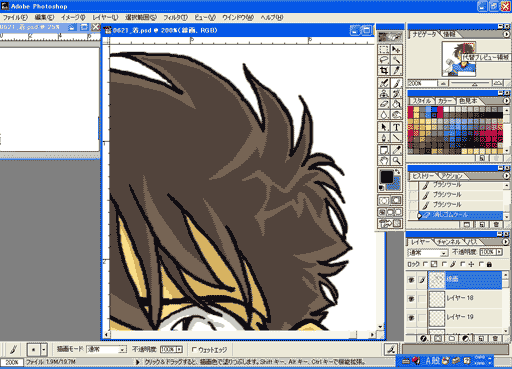This screenshot has height=369, width=512.
Task: Swap foreground and background colors
Action: click(x=397, y=171)
